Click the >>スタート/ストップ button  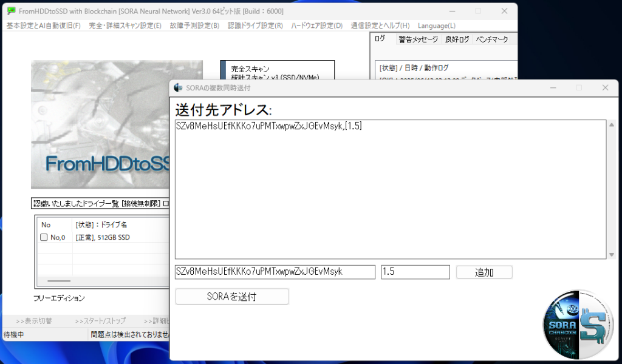coord(100,321)
